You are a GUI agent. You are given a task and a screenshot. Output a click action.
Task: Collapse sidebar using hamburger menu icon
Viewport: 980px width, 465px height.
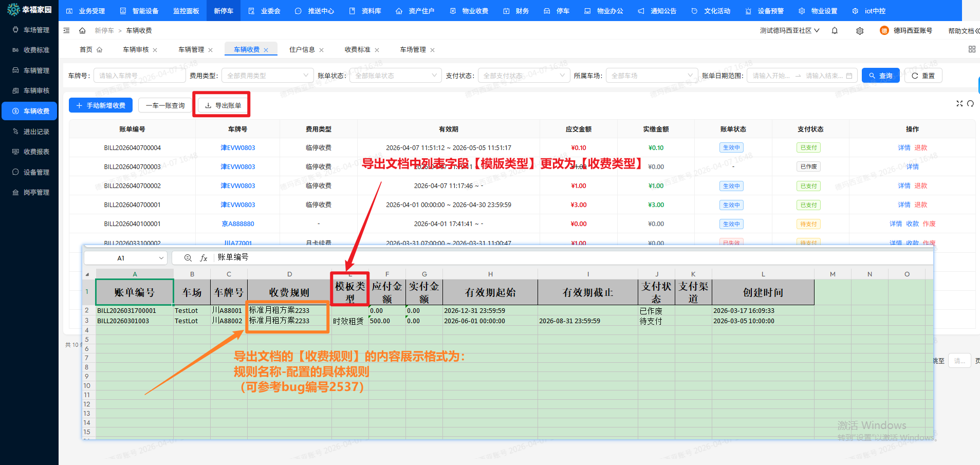tap(67, 31)
